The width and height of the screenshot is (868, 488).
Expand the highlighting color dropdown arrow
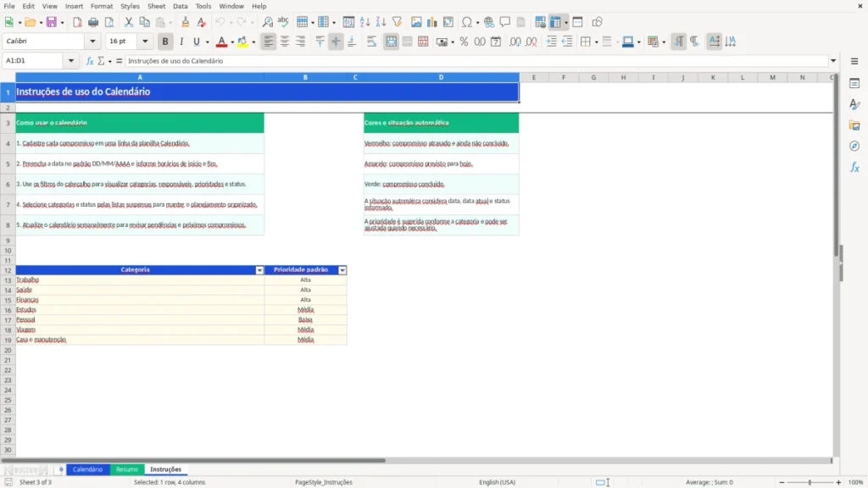pos(253,42)
